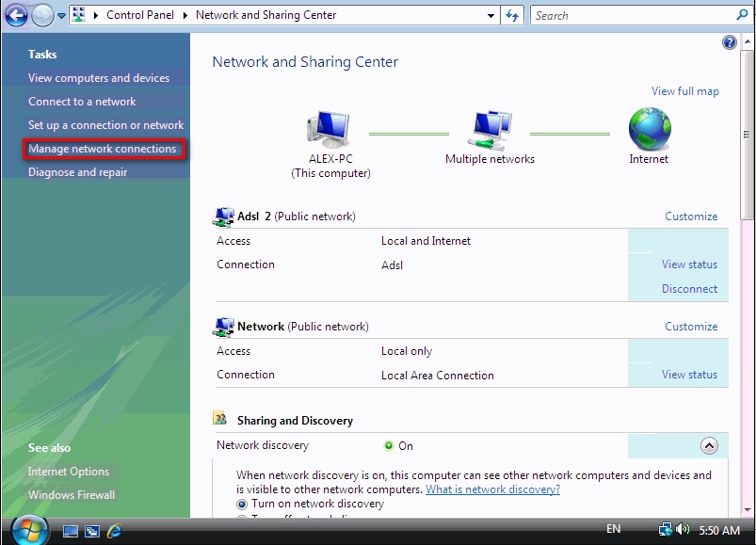
Task: Open Help via the question mark icon
Action: click(x=729, y=43)
